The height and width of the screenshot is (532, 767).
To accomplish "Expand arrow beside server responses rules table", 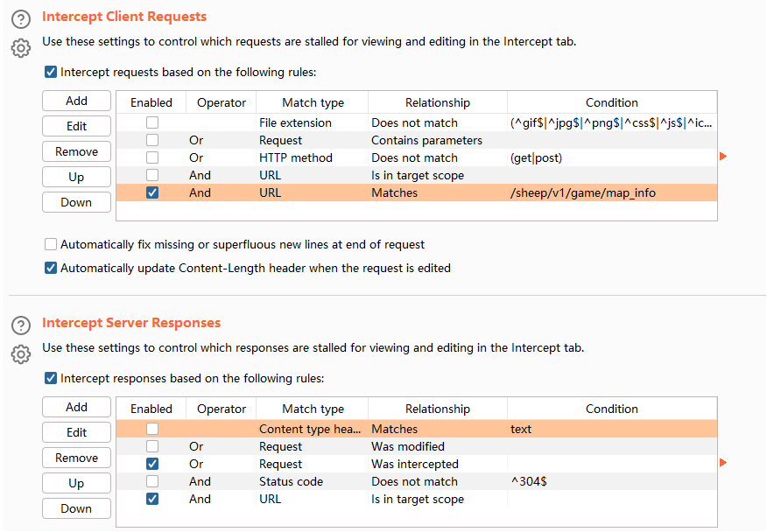I will coord(723,463).
